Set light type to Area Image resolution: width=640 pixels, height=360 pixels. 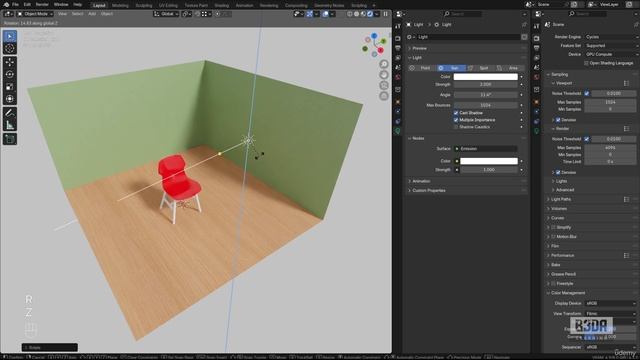[510, 68]
